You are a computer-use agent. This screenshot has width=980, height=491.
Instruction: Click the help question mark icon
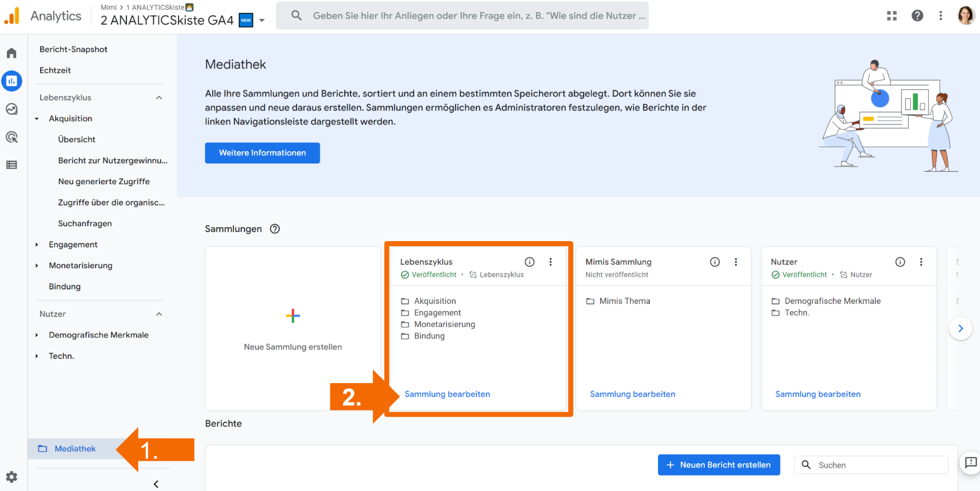tap(917, 16)
